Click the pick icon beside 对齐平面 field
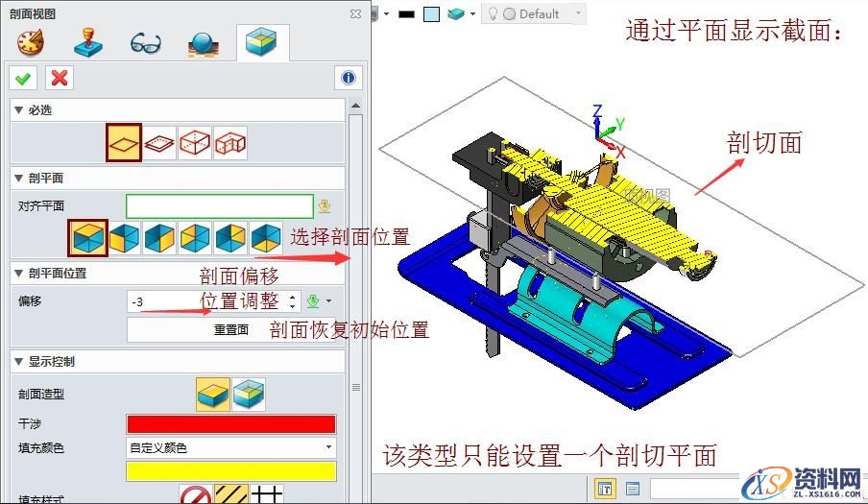The image size is (868, 504). tap(325, 206)
